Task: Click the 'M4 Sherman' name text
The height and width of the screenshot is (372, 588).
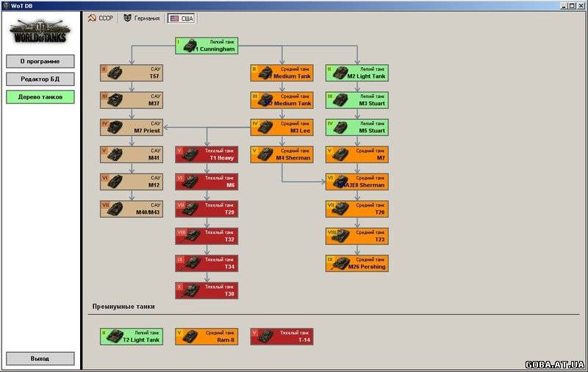Action: (x=293, y=158)
